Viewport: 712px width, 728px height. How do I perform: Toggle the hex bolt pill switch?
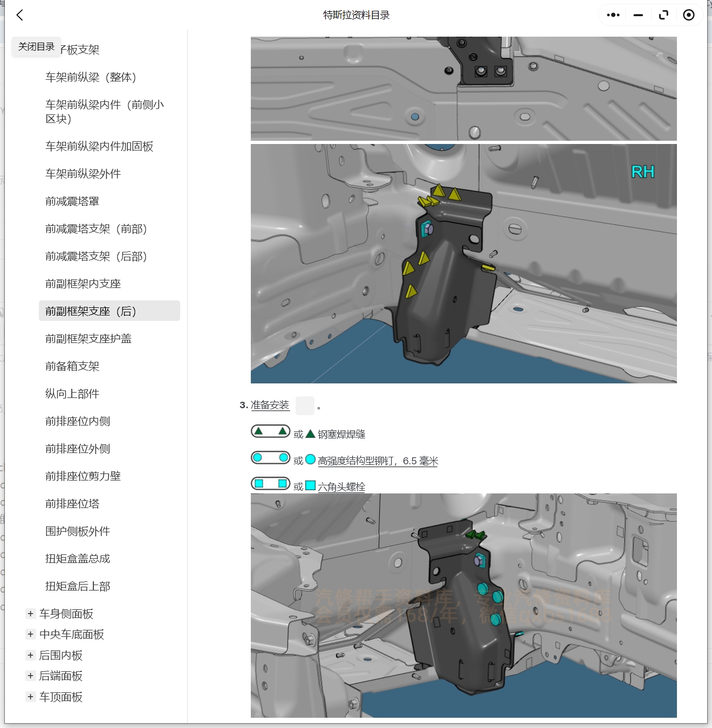[270, 483]
